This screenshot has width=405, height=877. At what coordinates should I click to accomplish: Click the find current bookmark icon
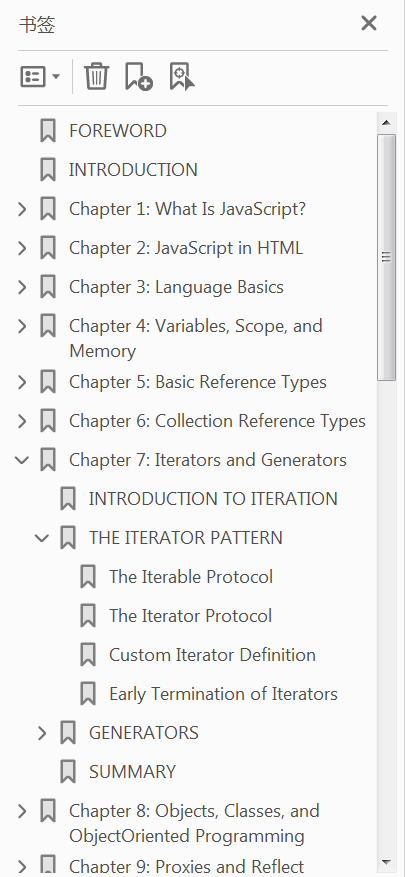pos(182,76)
